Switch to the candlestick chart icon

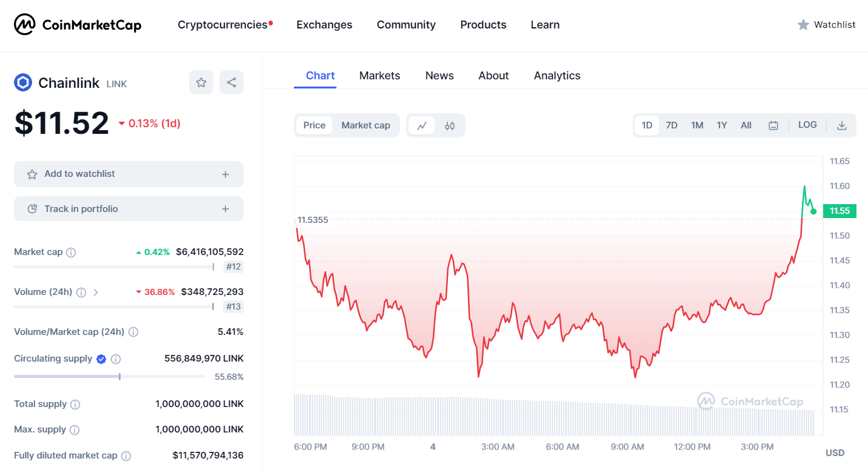450,125
